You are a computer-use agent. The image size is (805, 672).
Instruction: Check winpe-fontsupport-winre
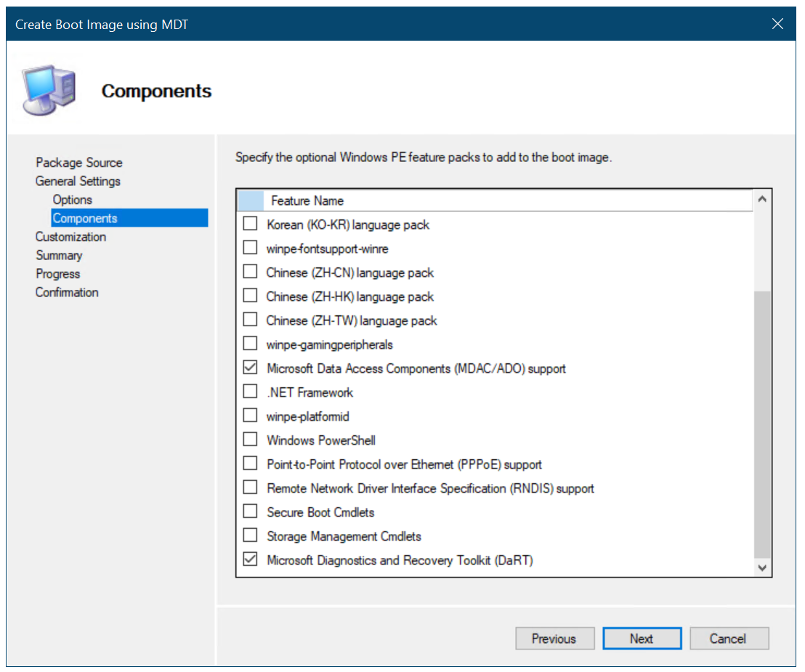coord(250,248)
